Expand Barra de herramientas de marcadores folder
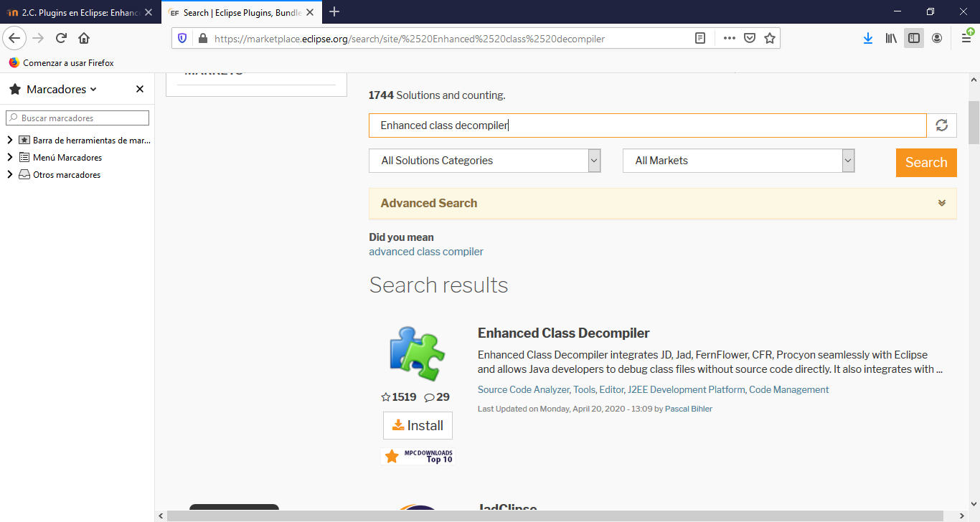This screenshot has width=980, height=522. tap(10, 141)
